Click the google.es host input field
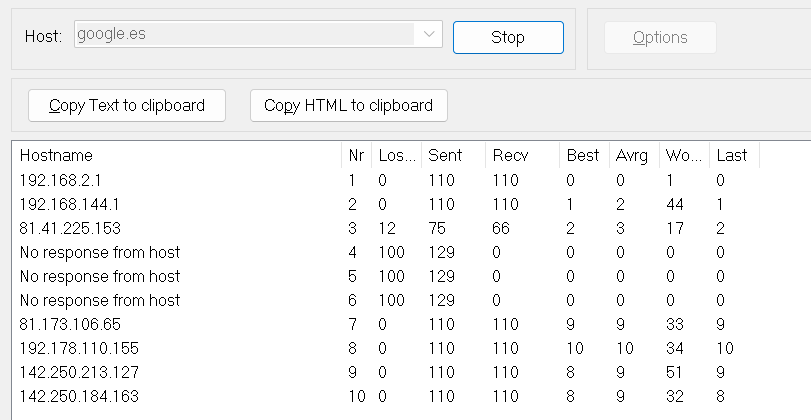This screenshot has width=811, height=420. 244,35
